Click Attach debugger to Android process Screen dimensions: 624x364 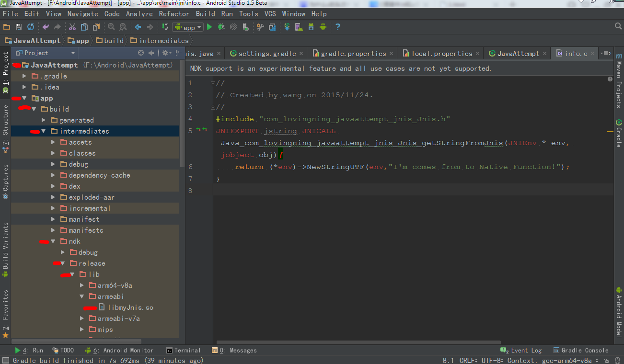click(x=245, y=27)
